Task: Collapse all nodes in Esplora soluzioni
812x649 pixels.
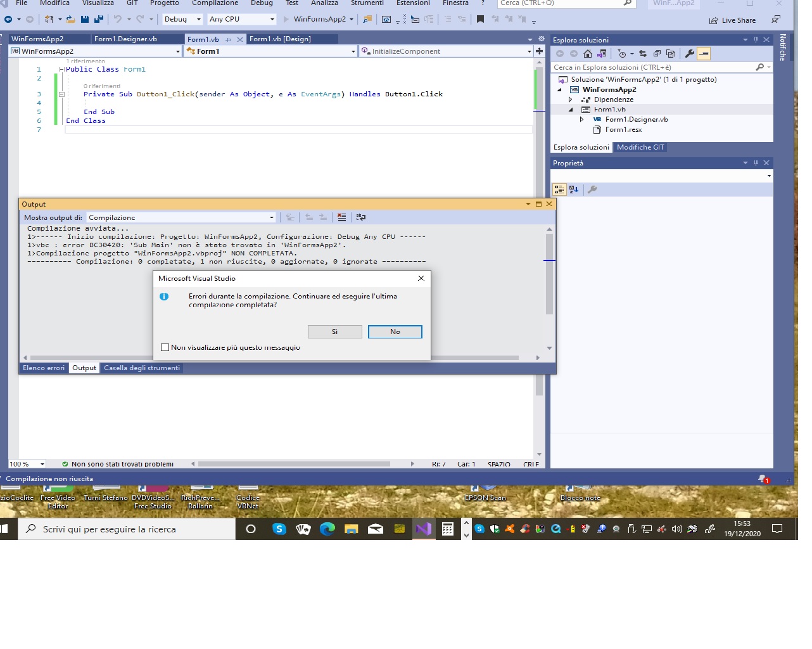Action: (657, 54)
